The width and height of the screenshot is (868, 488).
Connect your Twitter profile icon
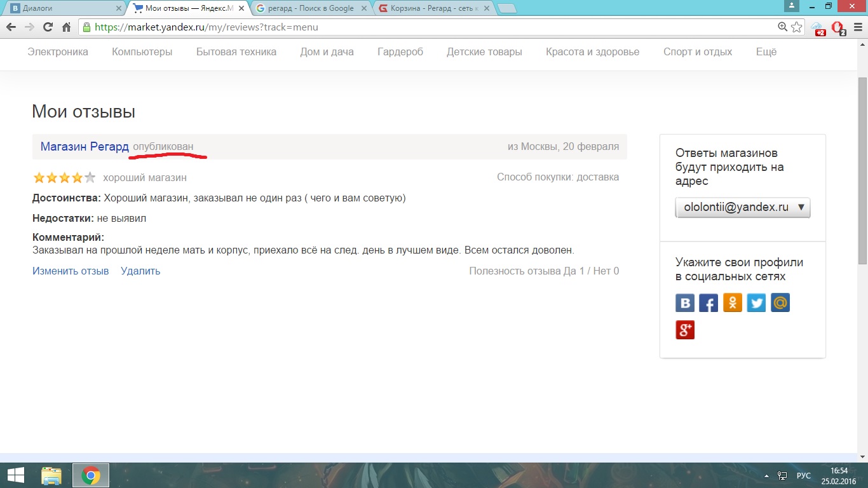(756, 303)
